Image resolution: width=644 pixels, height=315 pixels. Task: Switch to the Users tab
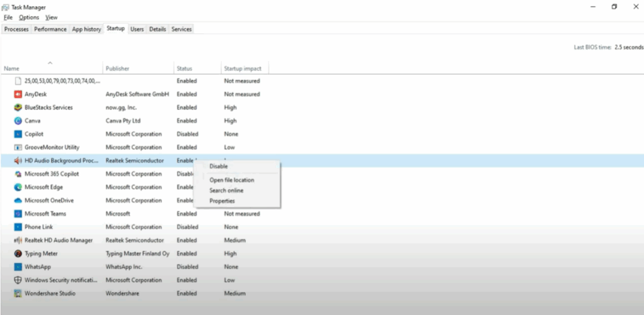pyautogui.click(x=136, y=29)
